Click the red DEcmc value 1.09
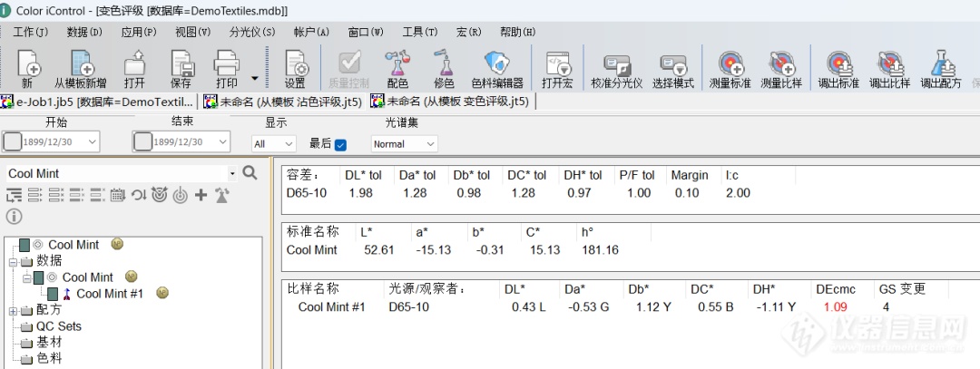 coord(835,306)
